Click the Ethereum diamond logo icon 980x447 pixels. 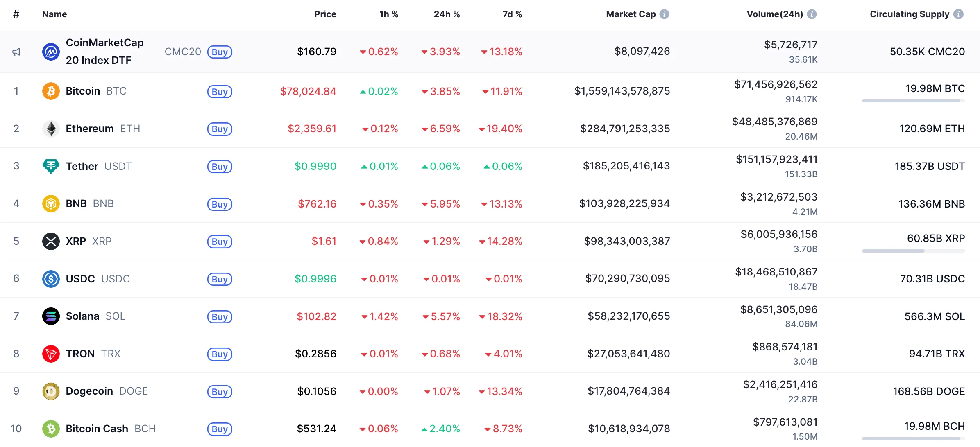point(51,129)
